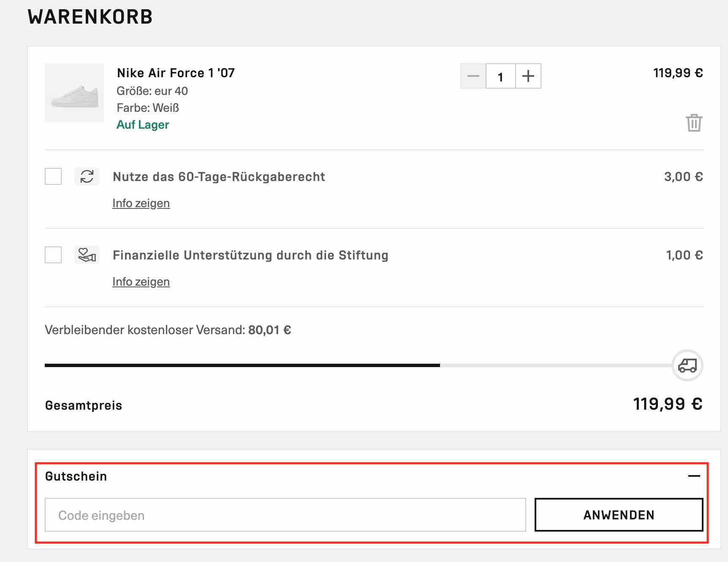Click the 'Finanzielle Unterstützung durch die Stiftung' label
The width and height of the screenshot is (728, 562).
(x=250, y=255)
